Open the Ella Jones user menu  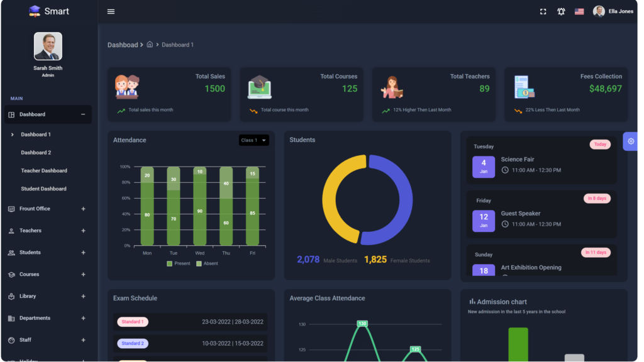(x=613, y=11)
